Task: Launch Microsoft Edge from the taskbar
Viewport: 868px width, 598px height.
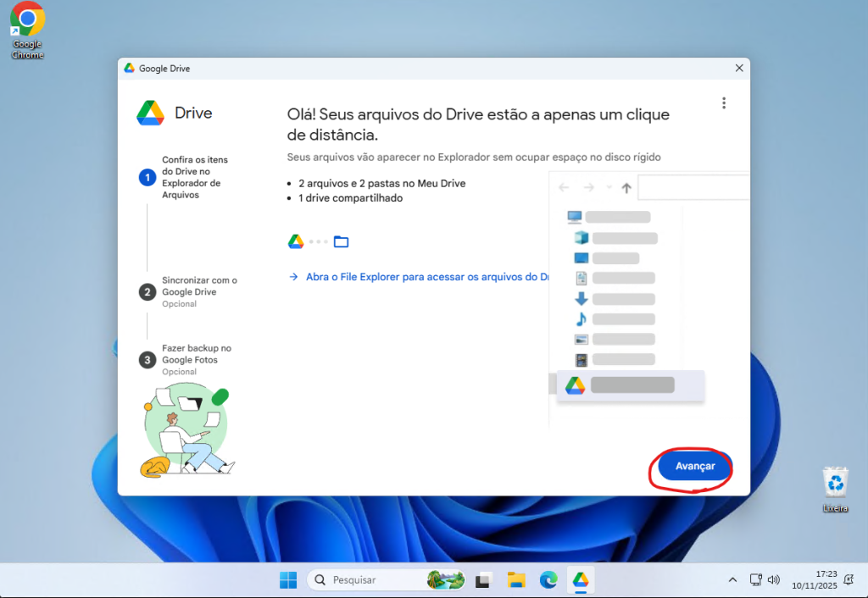Action: click(x=548, y=580)
